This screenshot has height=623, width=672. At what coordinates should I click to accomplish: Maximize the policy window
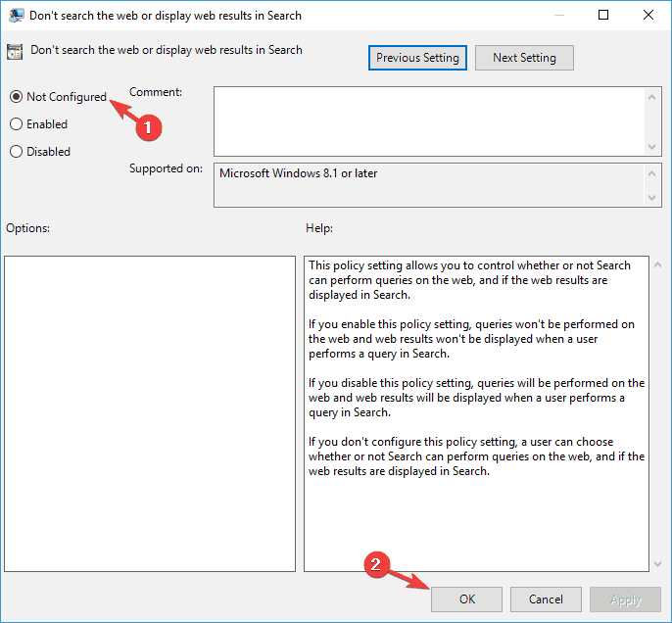pos(603,15)
